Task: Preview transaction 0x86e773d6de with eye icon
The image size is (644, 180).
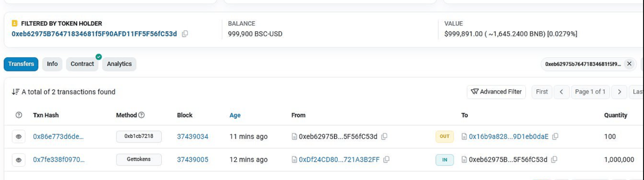Action: coord(18,137)
